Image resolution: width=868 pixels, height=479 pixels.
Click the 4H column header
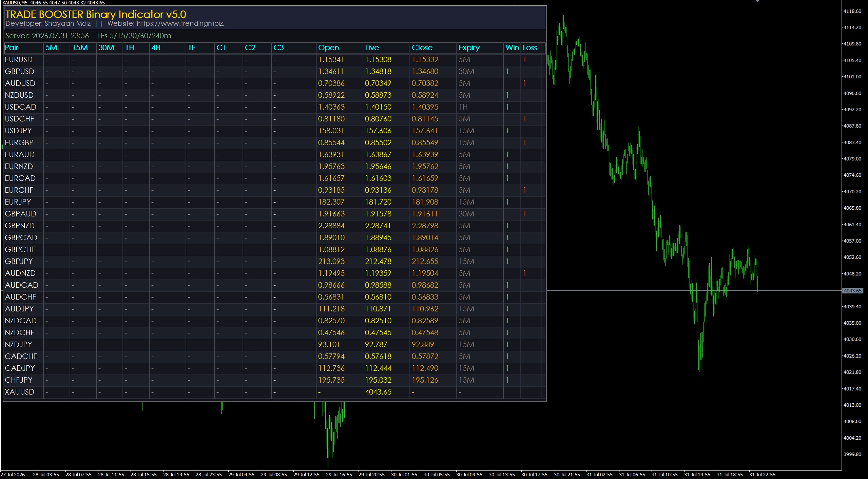point(156,47)
